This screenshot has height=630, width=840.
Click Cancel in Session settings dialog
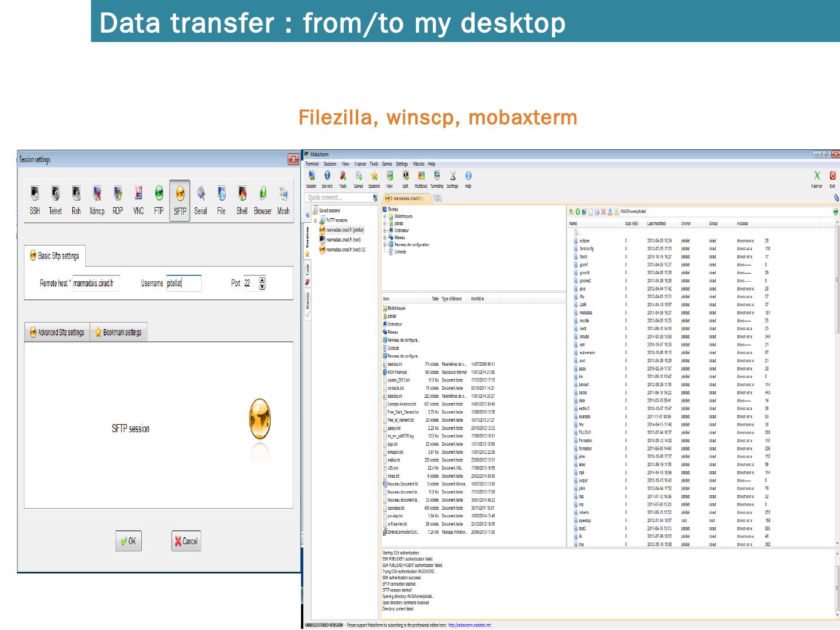(186, 541)
